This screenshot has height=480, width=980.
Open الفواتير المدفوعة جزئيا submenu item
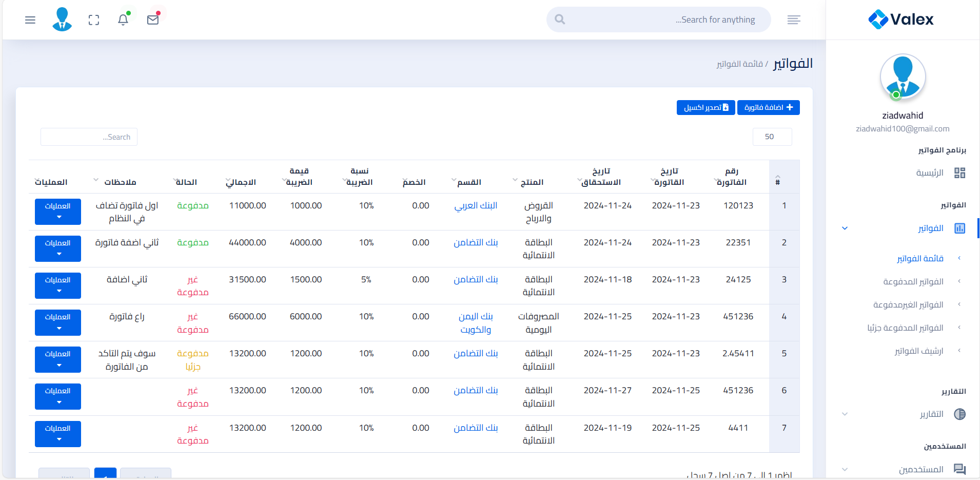coord(905,328)
